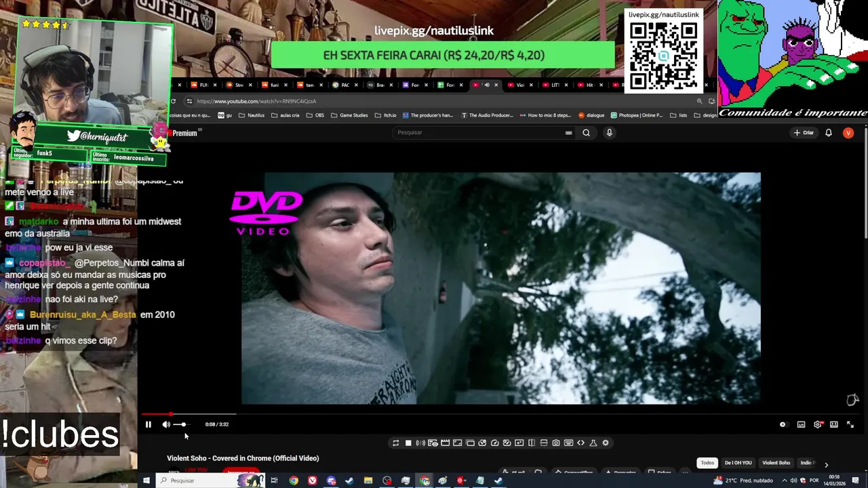
Task: Open the on-screen keyboard icon in the search box
Action: (x=568, y=133)
